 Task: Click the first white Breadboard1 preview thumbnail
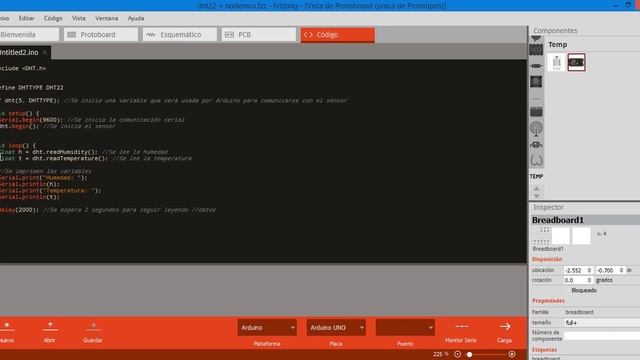coord(560,236)
